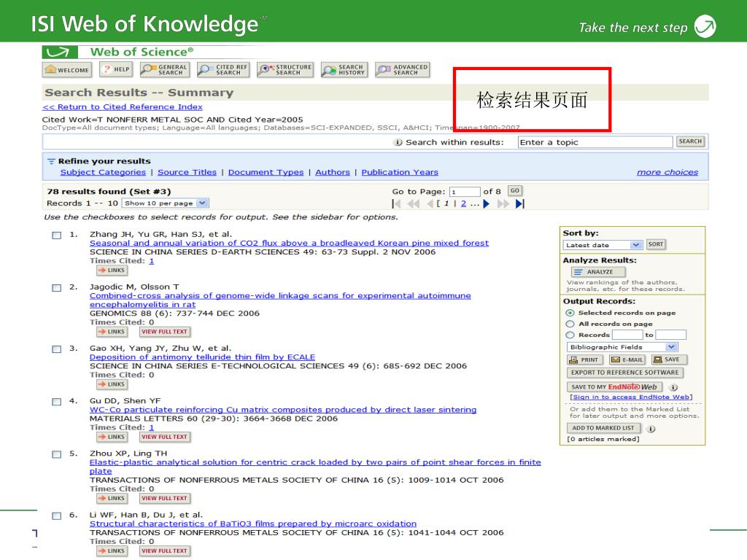
Task: Open 'Deposition of antimony telluride' article
Action: (202, 357)
